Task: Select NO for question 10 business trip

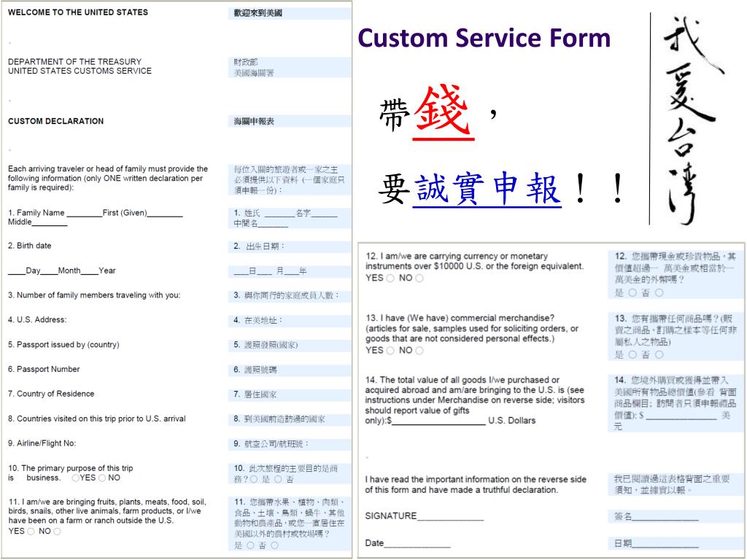Action: click(x=102, y=478)
